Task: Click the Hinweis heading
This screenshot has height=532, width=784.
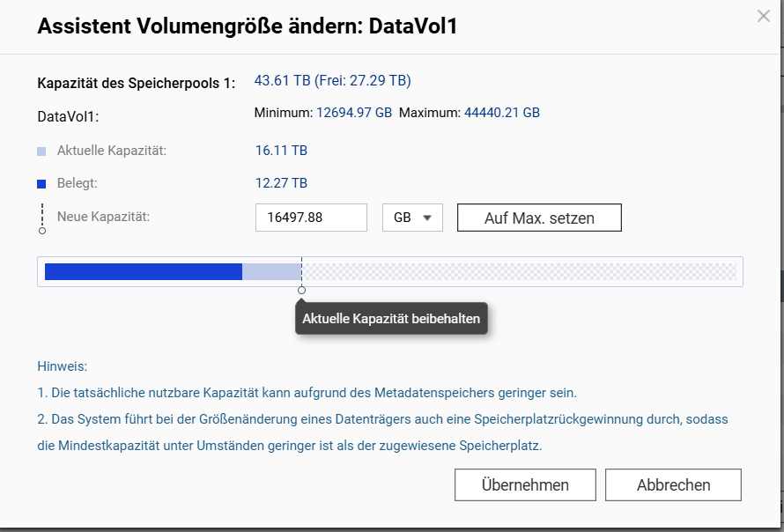Action: pos(62,366)
